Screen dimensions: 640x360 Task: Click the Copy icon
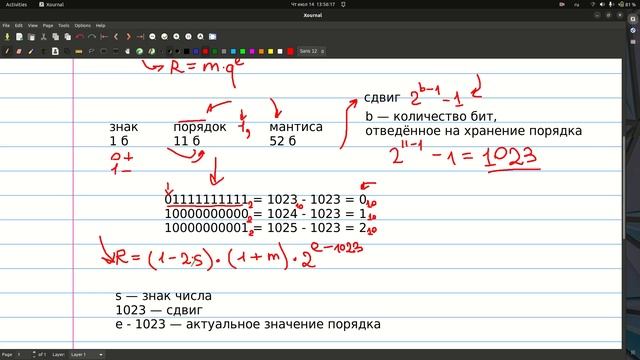56,37
